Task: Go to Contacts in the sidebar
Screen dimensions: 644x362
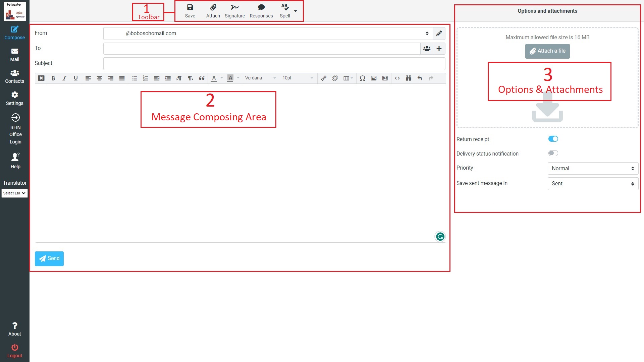Action: pyautogui.click(x=14, y=76)
